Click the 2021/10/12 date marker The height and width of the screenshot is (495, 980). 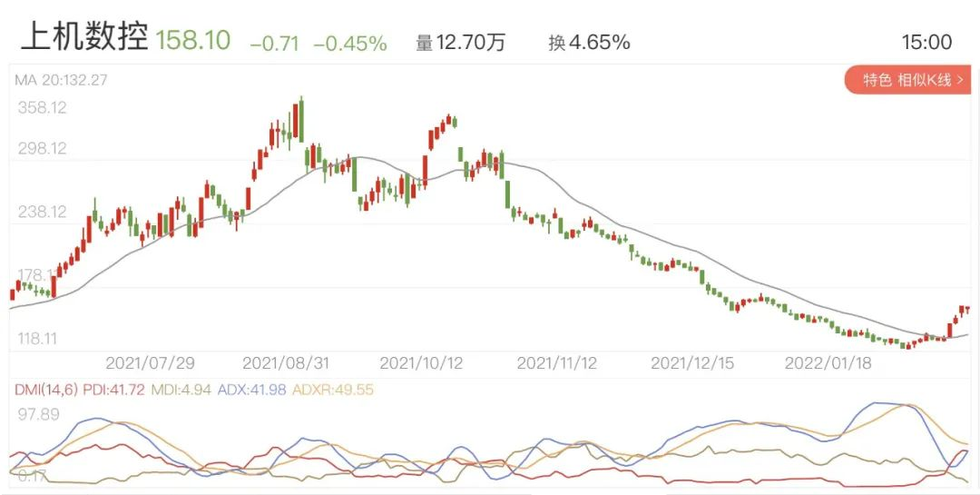421,362
